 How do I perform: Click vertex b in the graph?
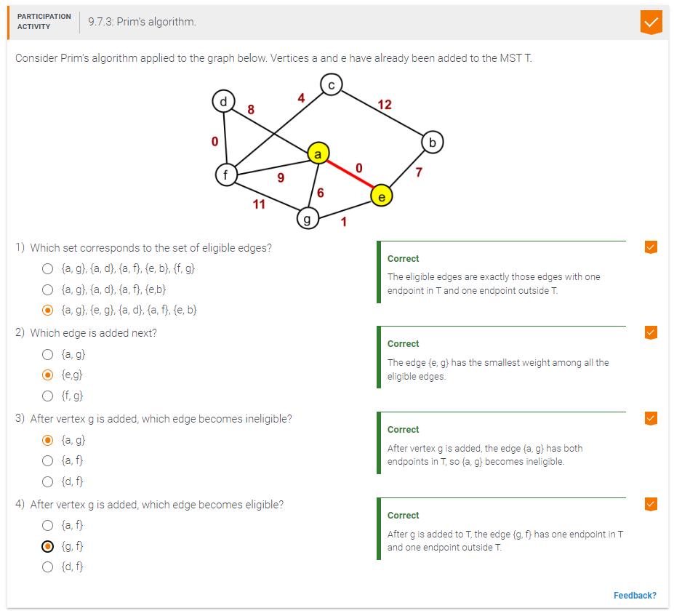433,143
